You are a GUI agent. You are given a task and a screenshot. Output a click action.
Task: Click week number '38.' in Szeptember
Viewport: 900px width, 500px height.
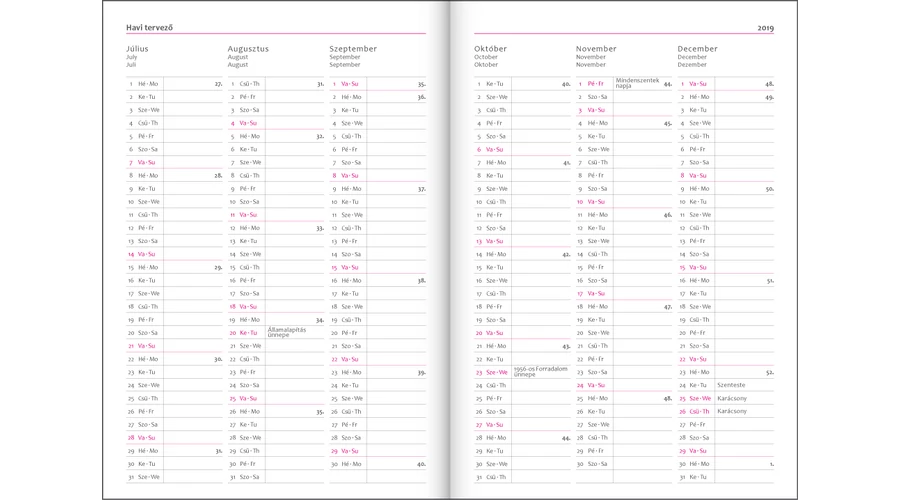coord(421,281)
